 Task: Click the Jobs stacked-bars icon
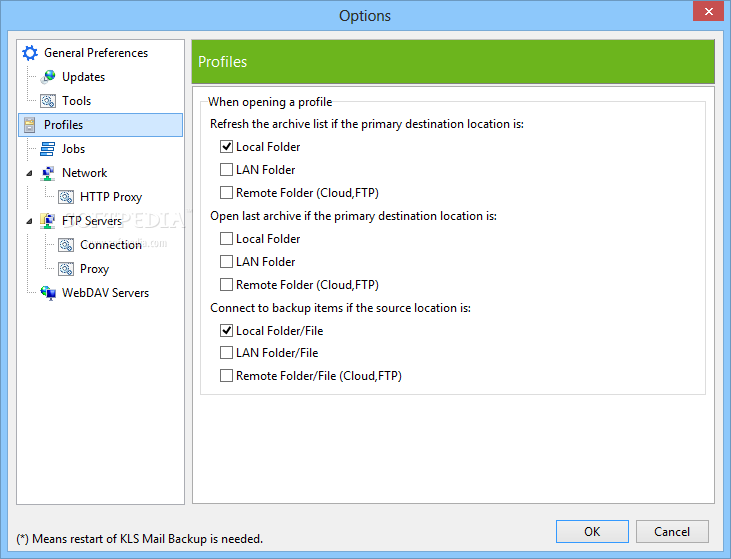(x=48, y=149)
